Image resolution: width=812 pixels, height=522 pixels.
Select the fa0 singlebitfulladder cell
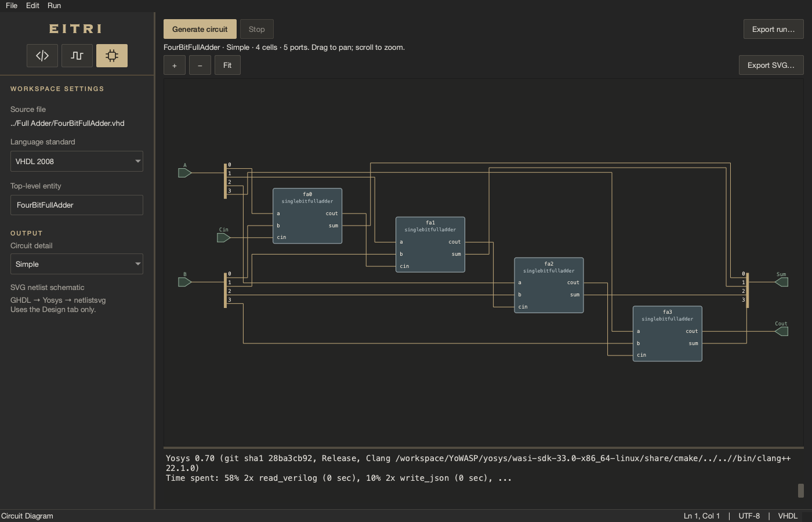(307, 216)
